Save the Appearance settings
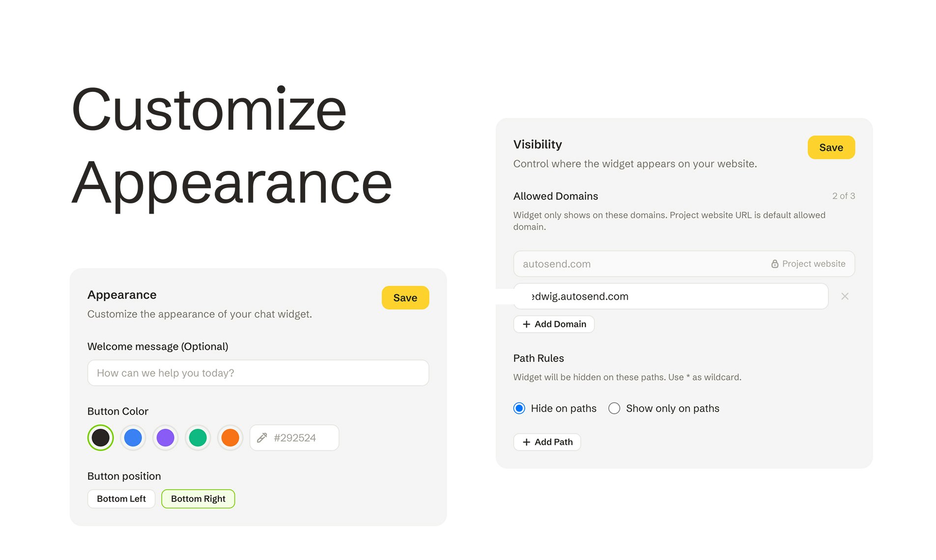Image resolution: width=936 pixels, height=560 pixels. 405,297
